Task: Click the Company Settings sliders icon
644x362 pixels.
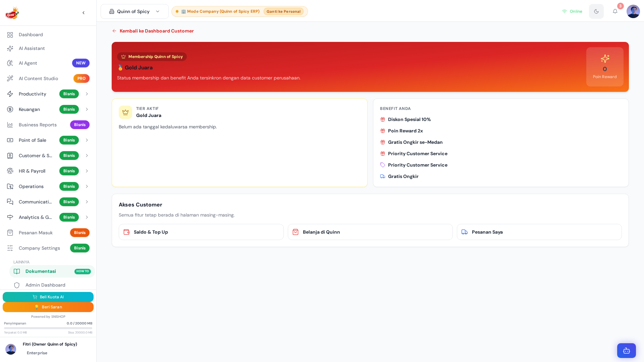Action: pyautogui.click(x=10, y=248)
